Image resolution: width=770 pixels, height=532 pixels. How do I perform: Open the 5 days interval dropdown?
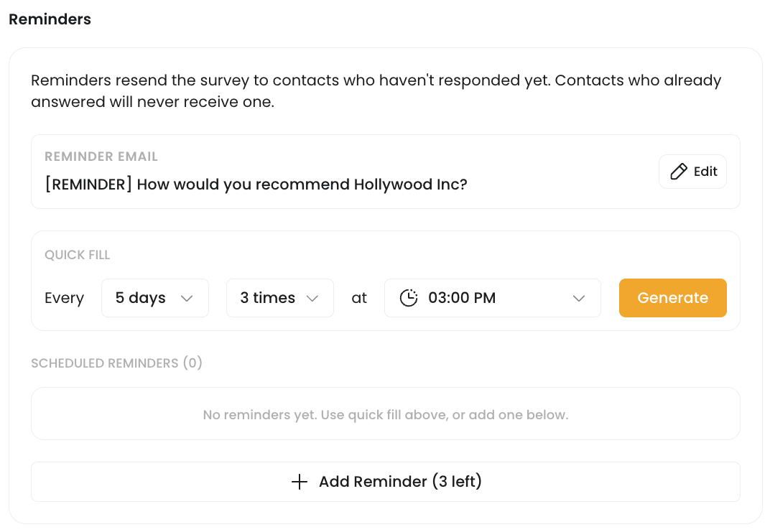coord(155,298)
